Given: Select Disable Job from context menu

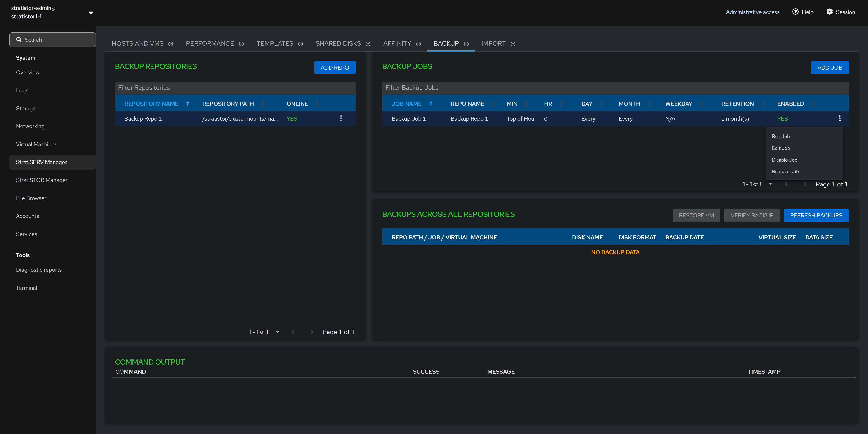Looking at the screenshot, I should click(x=784, y=160).
